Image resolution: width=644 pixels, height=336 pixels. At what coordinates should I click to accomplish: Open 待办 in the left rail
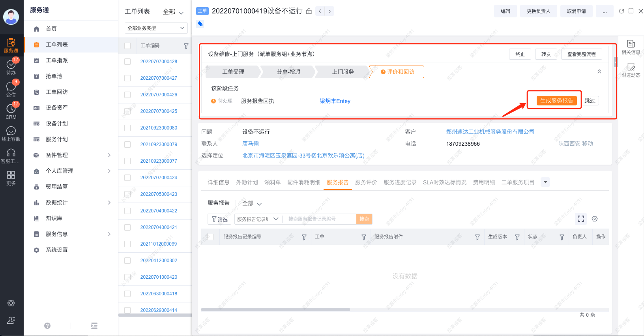point(11,67)
